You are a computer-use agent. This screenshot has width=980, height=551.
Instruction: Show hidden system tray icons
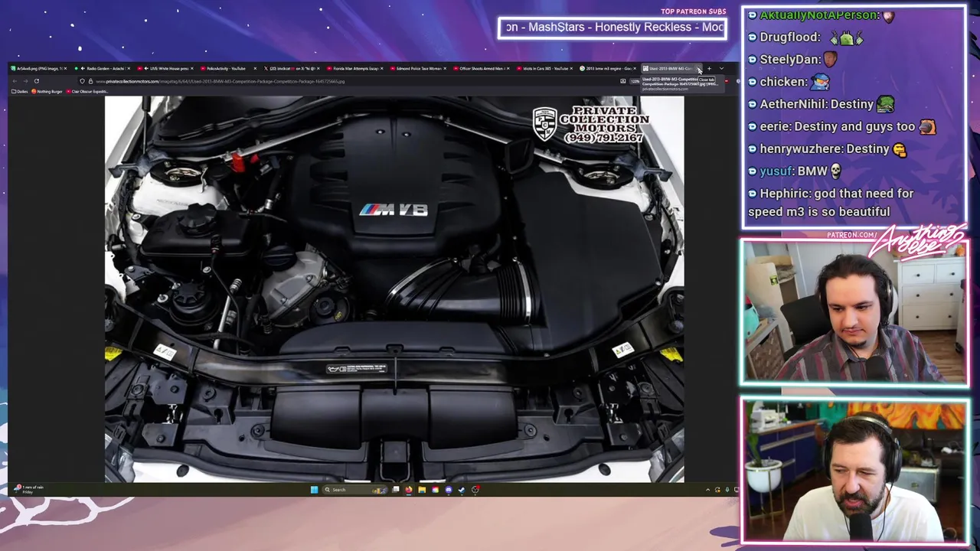pyautogui.click(x=707, y=490)
